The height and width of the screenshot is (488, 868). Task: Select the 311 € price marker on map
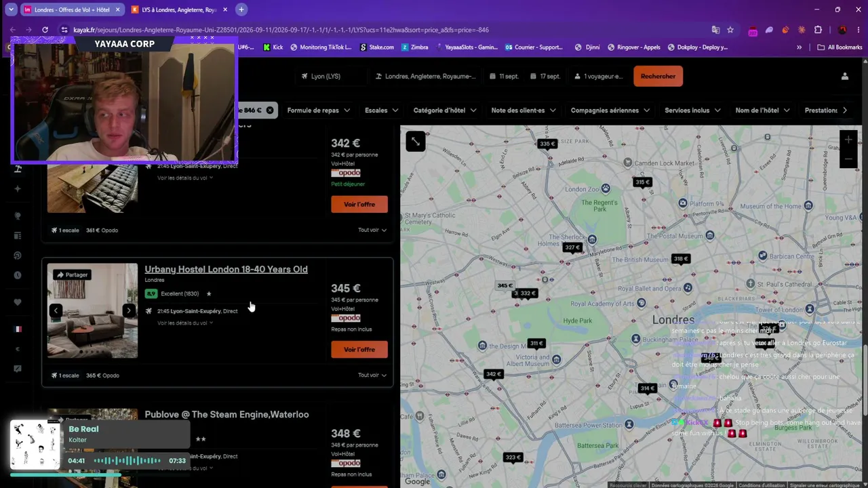(x=536, y=344)
